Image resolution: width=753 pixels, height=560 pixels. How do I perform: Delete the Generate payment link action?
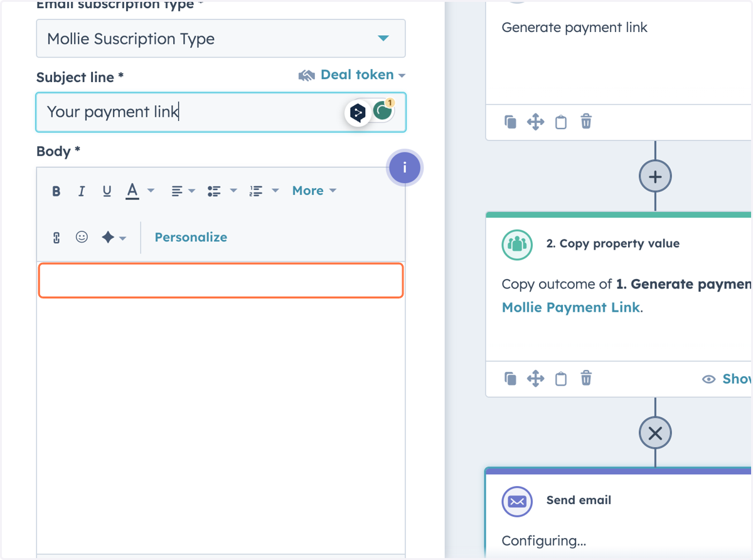click(x=585, y=121)
